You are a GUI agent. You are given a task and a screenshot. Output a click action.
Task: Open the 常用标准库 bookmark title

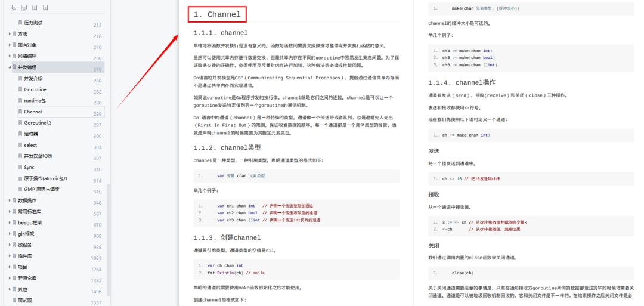[x=29, y=212]
